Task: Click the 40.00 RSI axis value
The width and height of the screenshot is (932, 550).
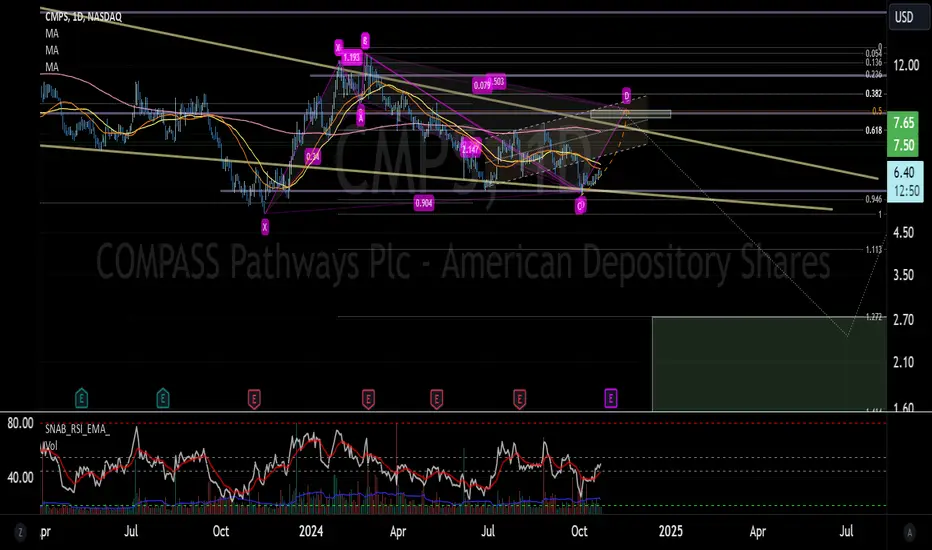Action: coord(20,477)
